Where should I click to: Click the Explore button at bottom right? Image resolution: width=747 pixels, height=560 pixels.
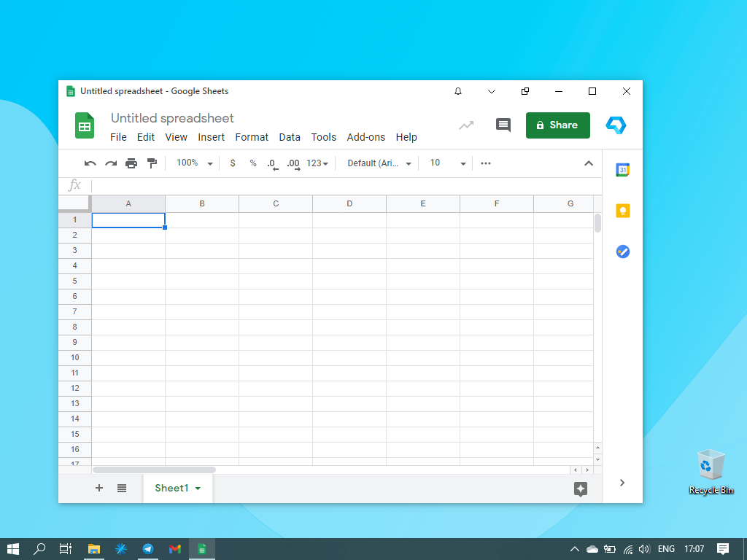[581, 489]
